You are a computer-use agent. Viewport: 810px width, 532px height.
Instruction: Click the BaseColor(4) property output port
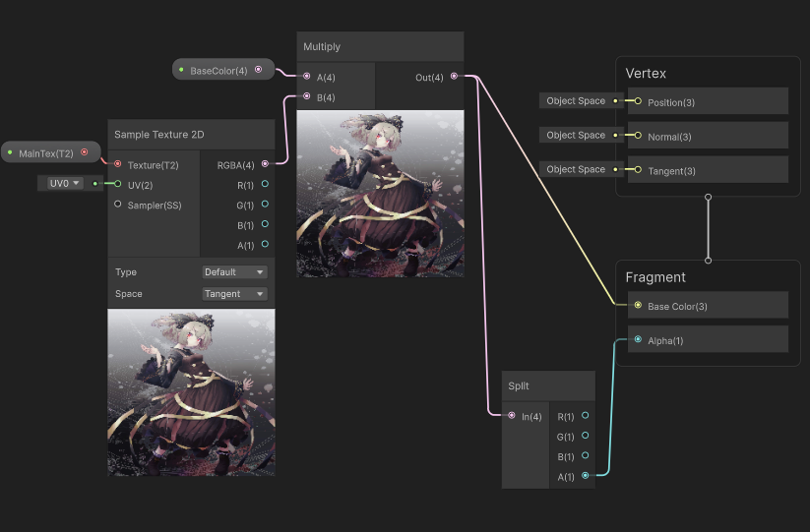pos(258,70)
